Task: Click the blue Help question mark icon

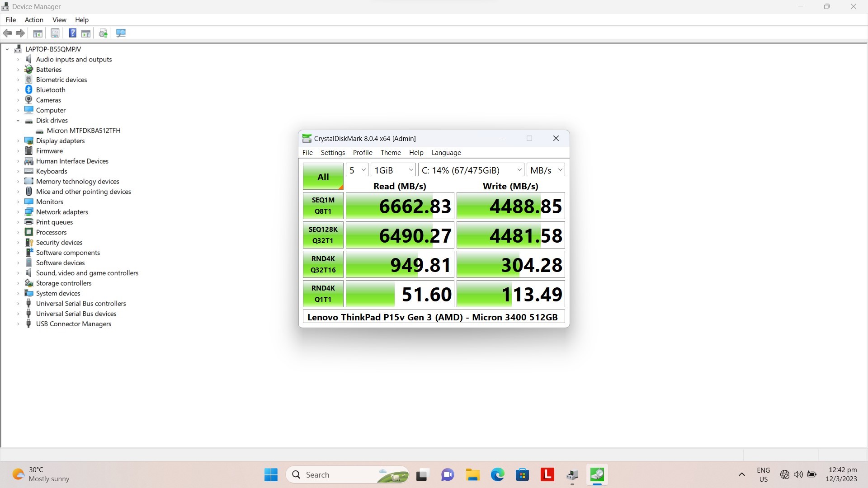Action: tap(72, 33)
